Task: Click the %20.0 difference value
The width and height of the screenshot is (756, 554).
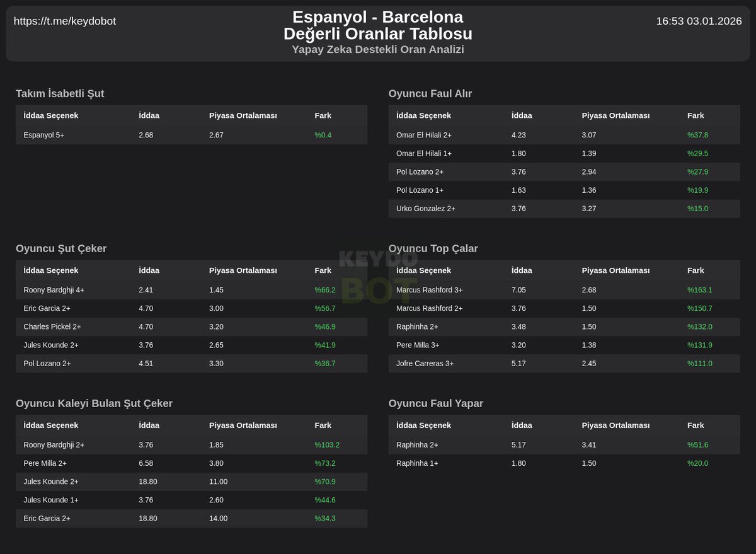Action: (697, 463)
